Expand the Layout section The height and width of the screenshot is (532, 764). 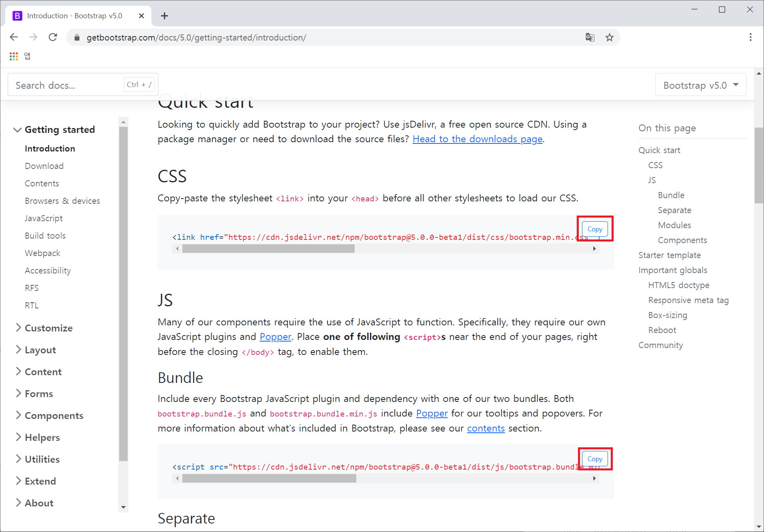[36, 350]
